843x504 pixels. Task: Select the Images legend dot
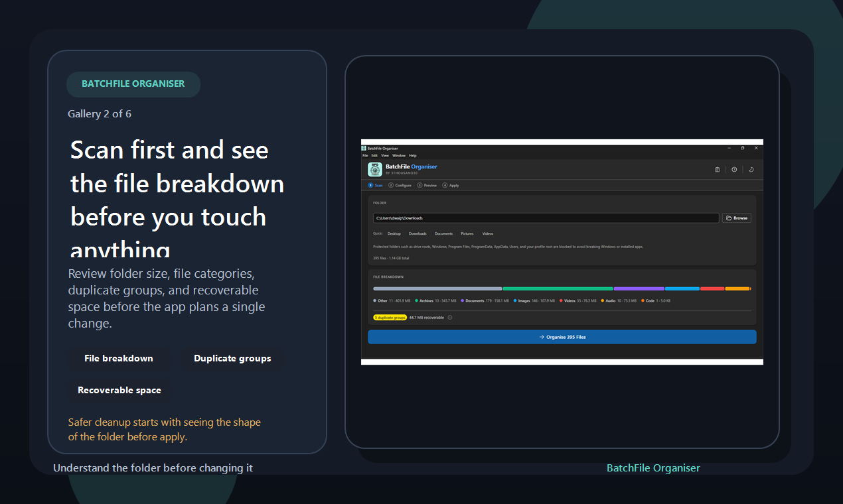pos(515,300)
